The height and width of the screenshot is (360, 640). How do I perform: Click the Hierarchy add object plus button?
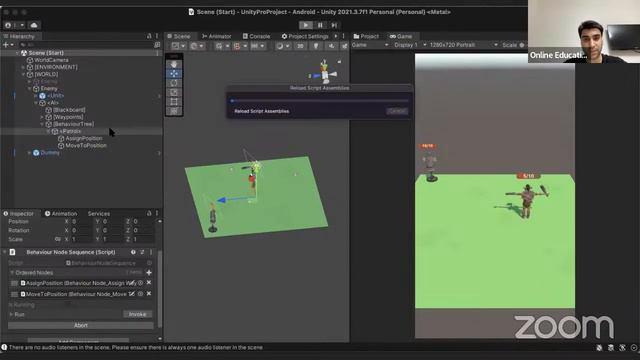pyautogui.click(x=6, y=44)
